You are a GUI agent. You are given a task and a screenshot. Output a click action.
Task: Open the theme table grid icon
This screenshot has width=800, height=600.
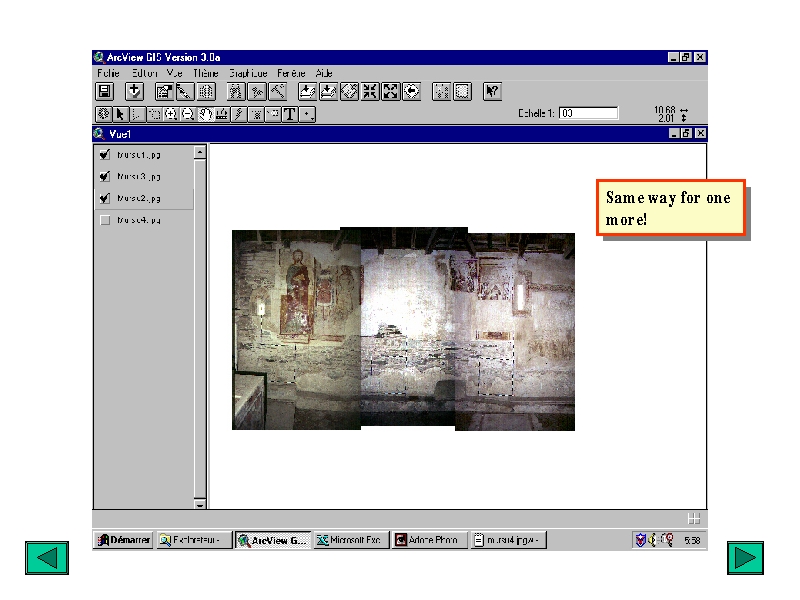click(x=206, y=91)
